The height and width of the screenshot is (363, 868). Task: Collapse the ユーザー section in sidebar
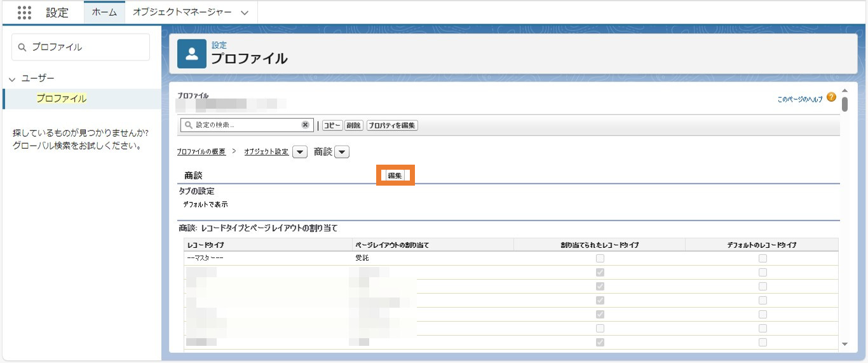point(12,79)
